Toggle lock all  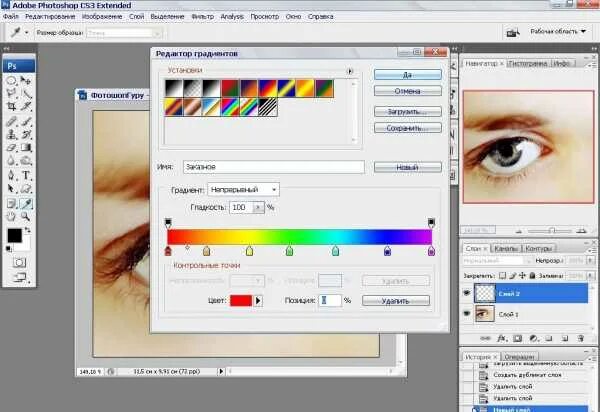click(x=532, y=275)
